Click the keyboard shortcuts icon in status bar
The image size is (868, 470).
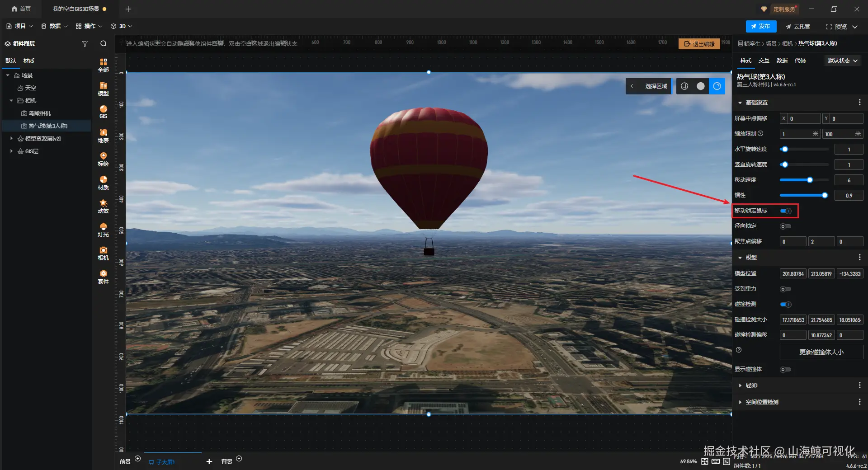[716, 461]
